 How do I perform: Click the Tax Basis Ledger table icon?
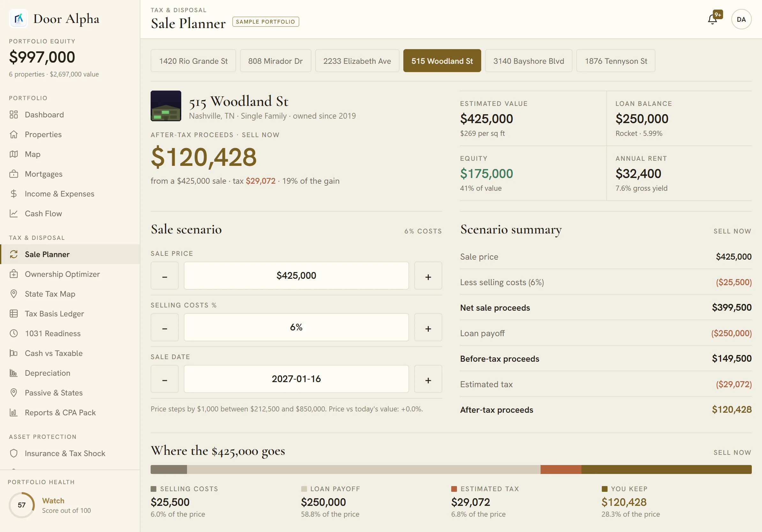click(x=14, y=314)
